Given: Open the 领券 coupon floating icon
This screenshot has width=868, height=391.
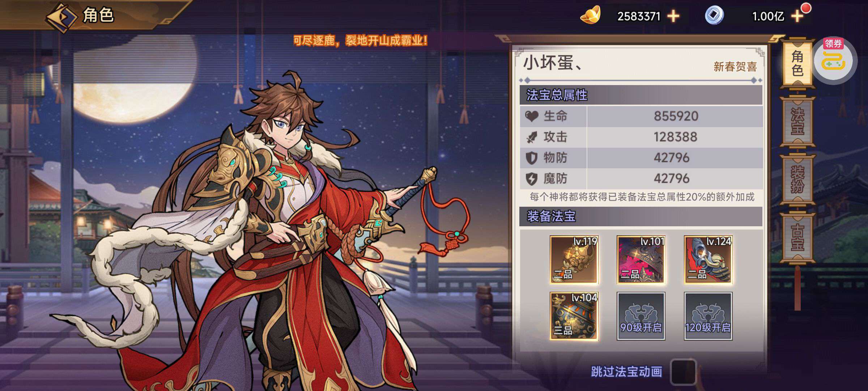Looking at the screenshot, I should [833, 60].
